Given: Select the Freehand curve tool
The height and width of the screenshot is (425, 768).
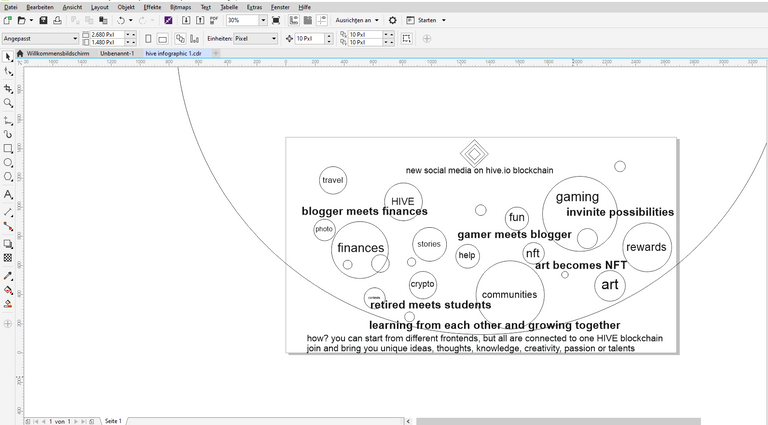Looking at the screenshot, I should pos(8,120).
